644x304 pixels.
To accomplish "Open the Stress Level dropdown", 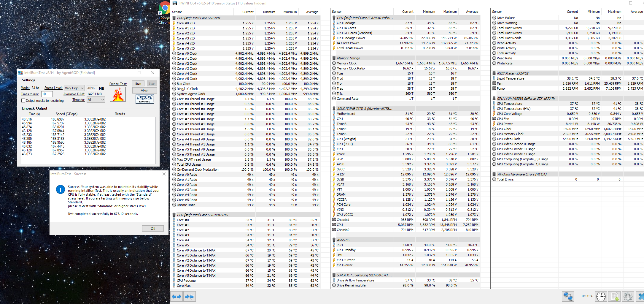I will (x=74, y=88).
